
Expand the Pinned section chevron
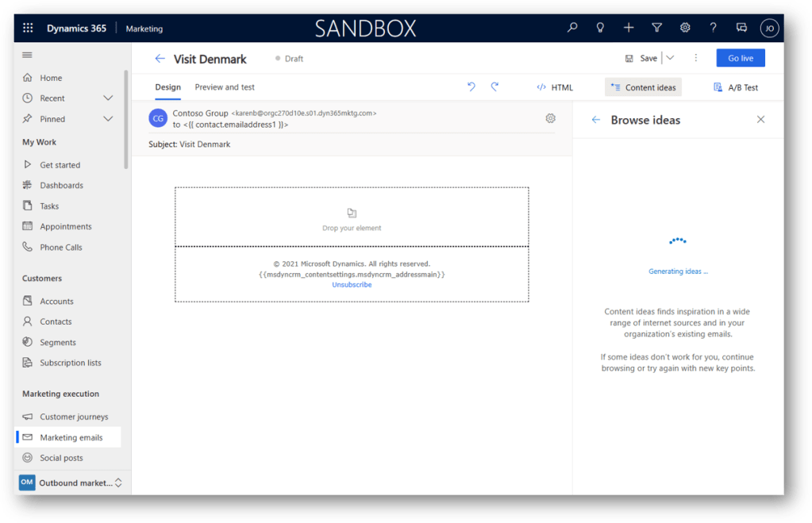point(109,119)
